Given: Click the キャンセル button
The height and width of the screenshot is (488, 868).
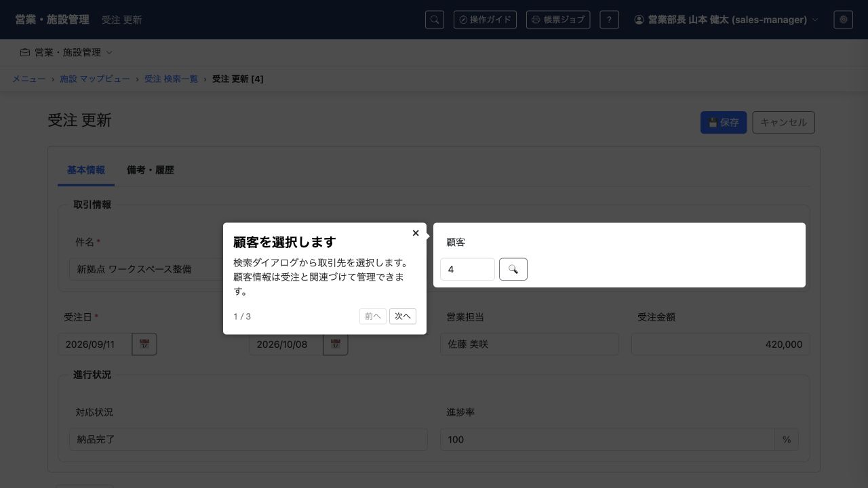Looking at the screenshot, I should pos(783,123).
